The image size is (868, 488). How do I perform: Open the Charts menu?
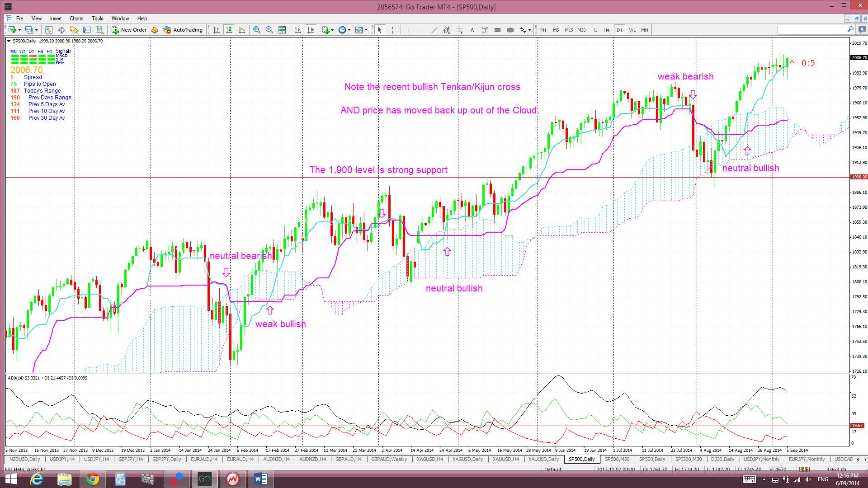coord(76,19)
